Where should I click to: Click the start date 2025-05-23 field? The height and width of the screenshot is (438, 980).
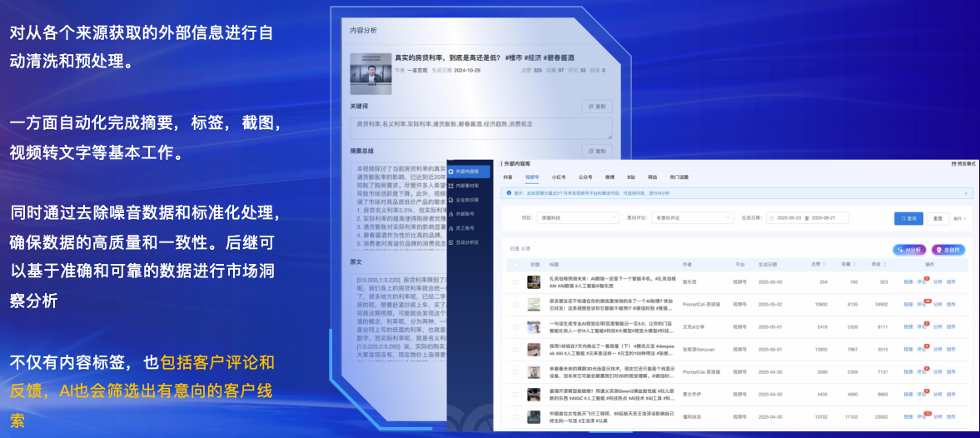[x=791, y=219]
